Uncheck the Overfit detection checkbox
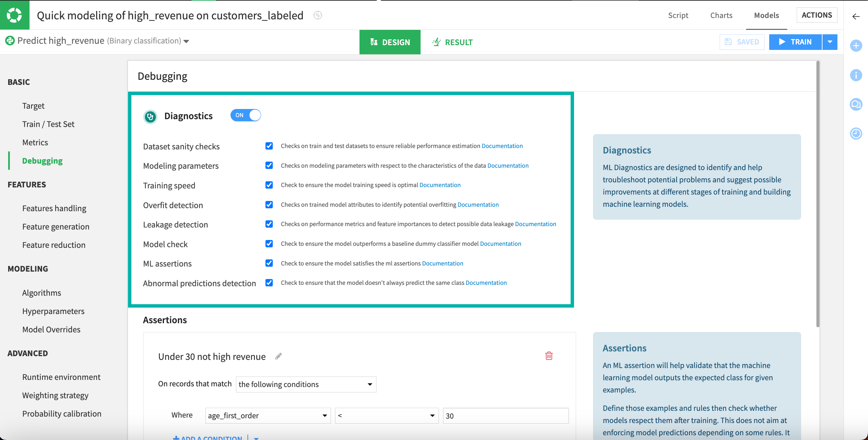Screen dimensions: 868x440 click(x=269, y=205)
